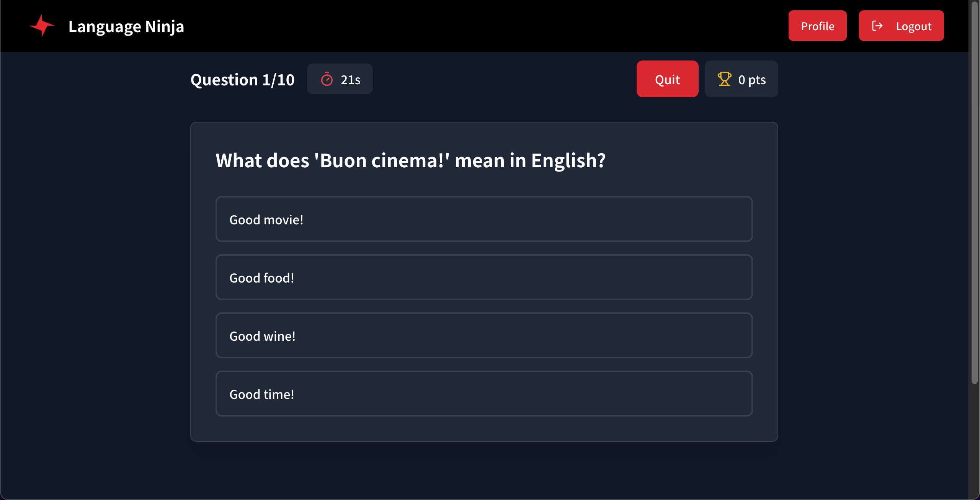Select the answer 'Good time!'
Image resolution: width=980 pixels, height=500 pixels.
point(484,394)
